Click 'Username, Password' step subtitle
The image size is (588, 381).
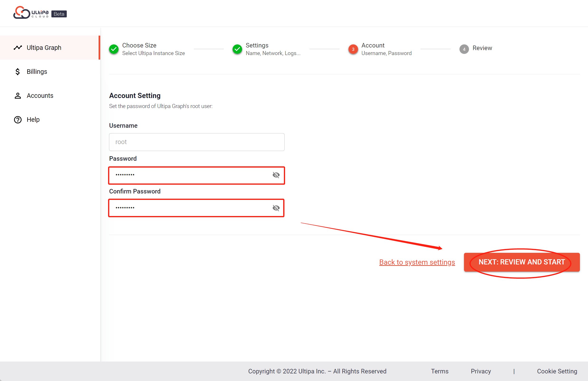386,53
